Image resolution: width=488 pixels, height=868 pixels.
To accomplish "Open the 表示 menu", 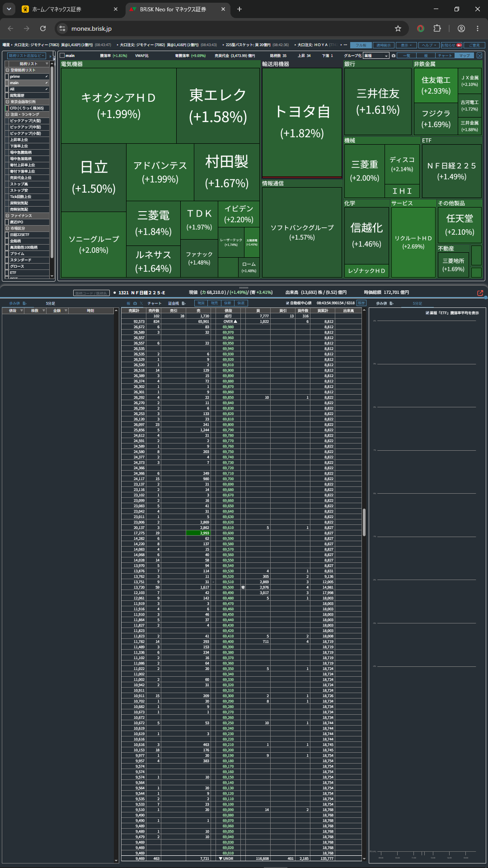I will pyautogui.click(x=406, y=45).
